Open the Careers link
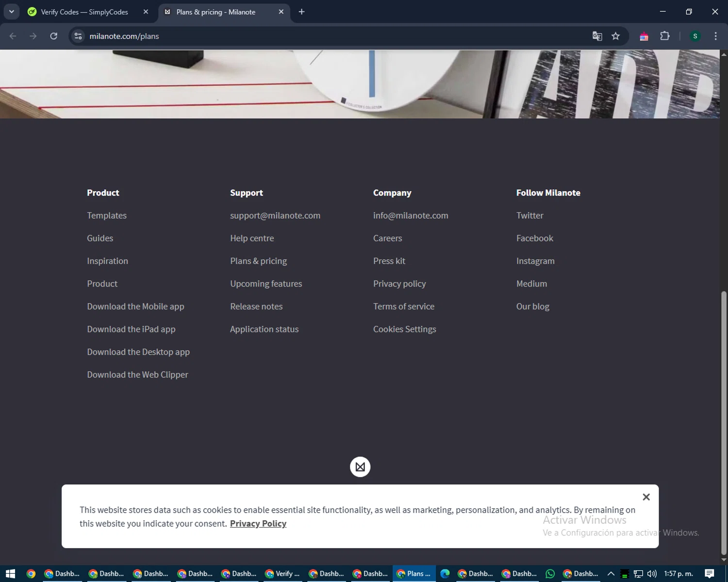The height and width of the screenshot is (582, 728). 388,238
